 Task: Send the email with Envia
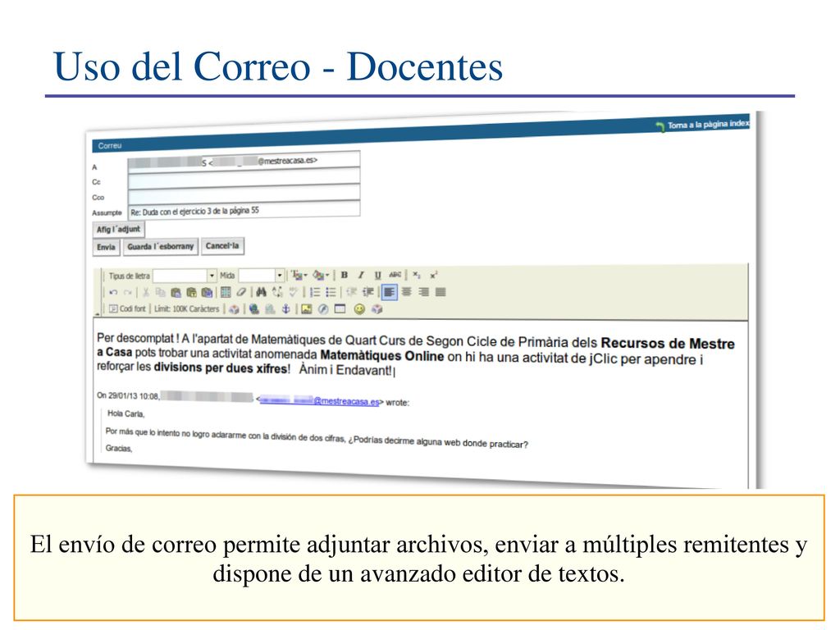106,247
